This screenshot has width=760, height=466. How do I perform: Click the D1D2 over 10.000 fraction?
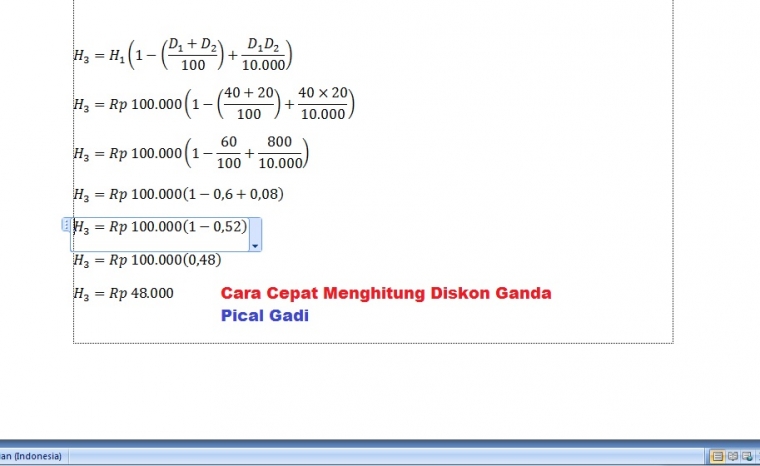264,55
